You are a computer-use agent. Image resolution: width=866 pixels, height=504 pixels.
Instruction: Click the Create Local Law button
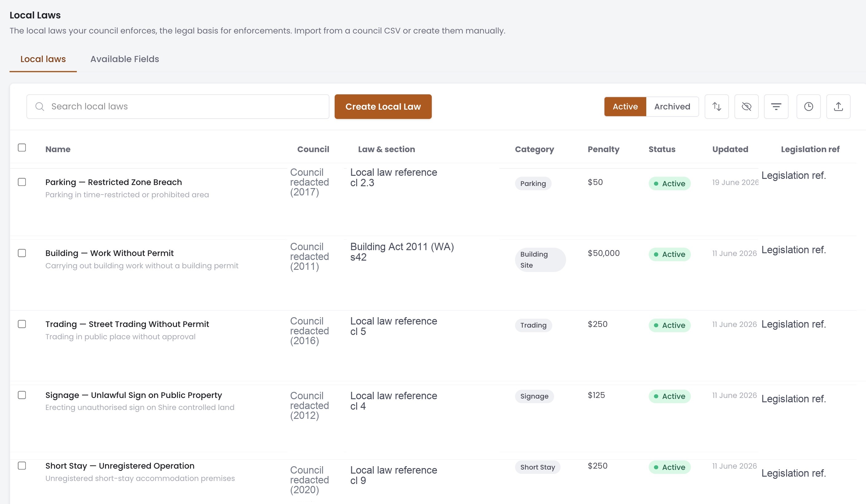(383, 107)
